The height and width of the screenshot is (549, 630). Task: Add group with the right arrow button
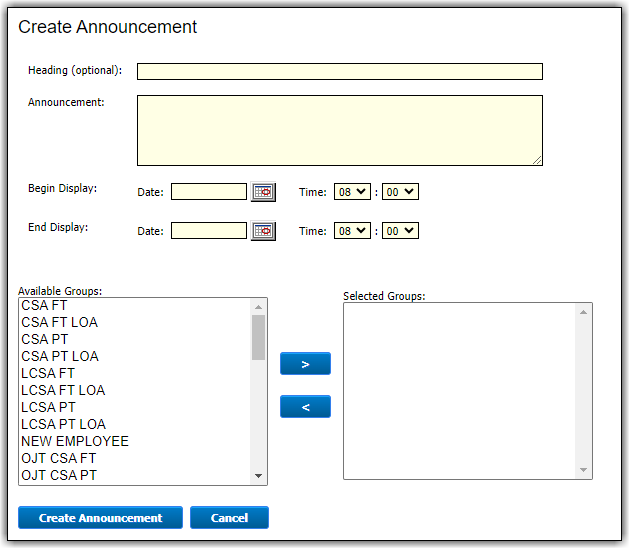pyautogui.click(x=305, y=364)
